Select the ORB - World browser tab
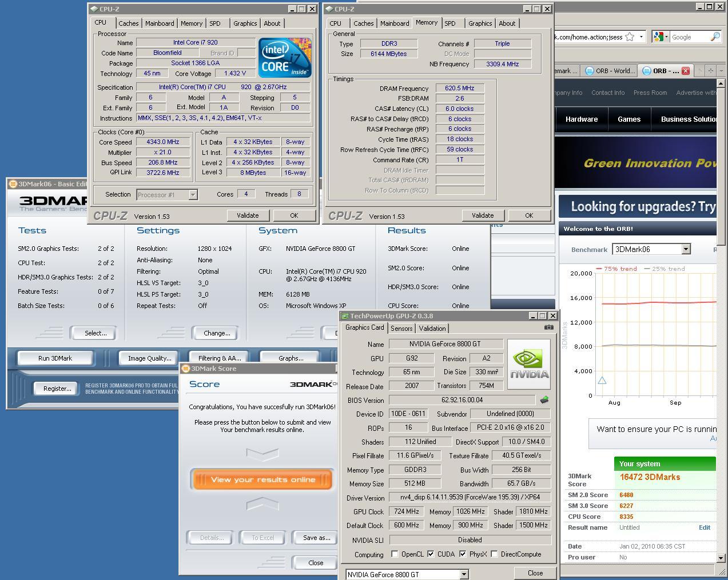728x580 pixels. click(610, 71)
